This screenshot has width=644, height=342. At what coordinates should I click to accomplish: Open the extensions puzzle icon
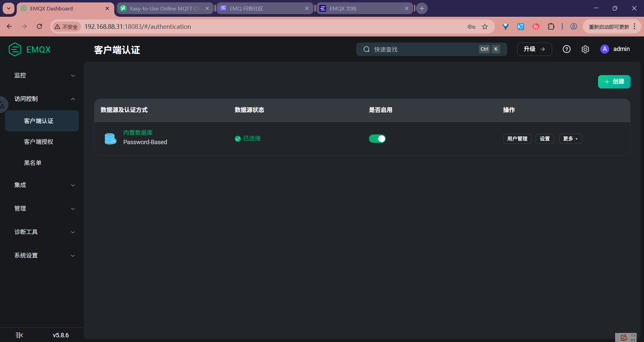point(551,26)
